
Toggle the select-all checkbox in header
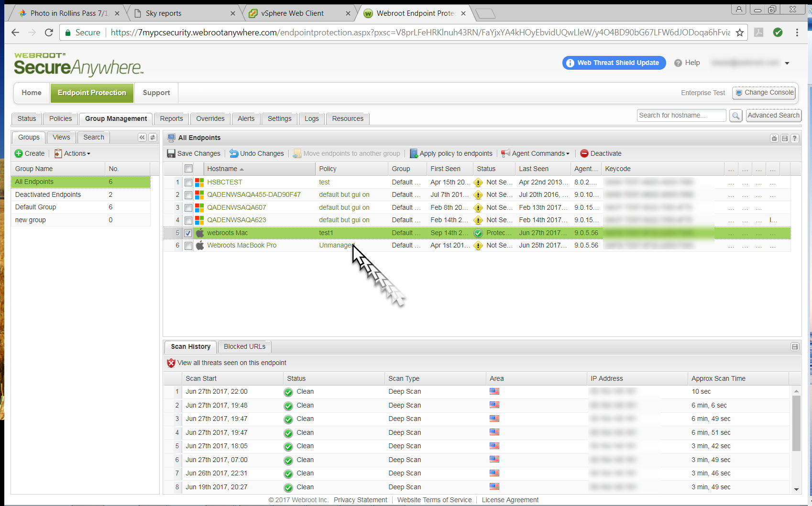click(188, 169)
